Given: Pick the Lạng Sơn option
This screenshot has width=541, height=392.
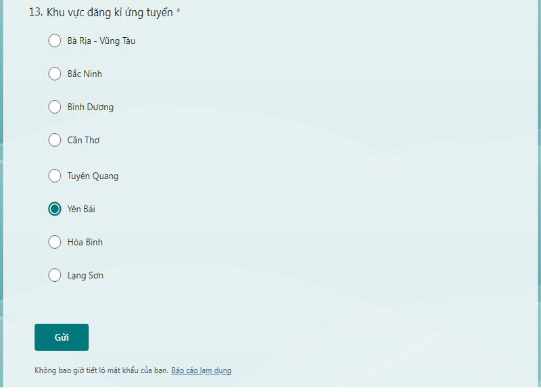Looking at the screenshot, I should [55, 275].
